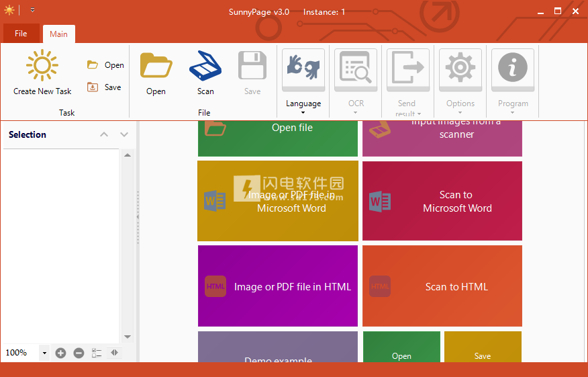588x377 pixels.
Task: Click the Word icon on Scan to Word tile
Action: coord(380,201)
